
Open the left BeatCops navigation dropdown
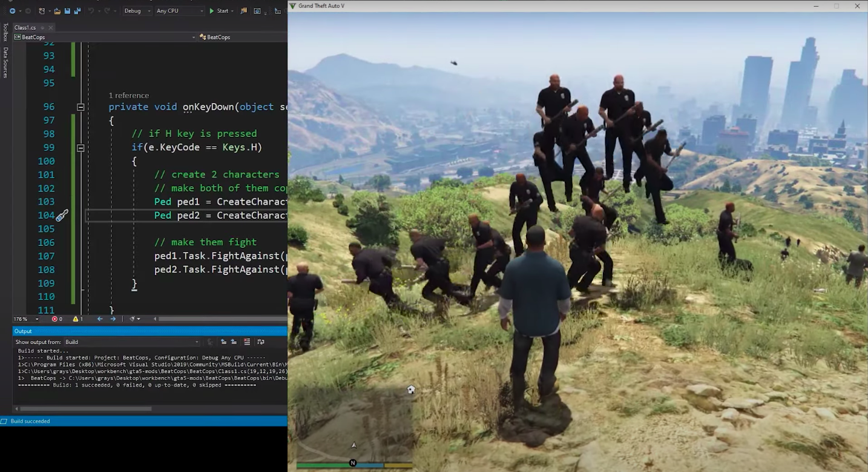coord(105,37)
